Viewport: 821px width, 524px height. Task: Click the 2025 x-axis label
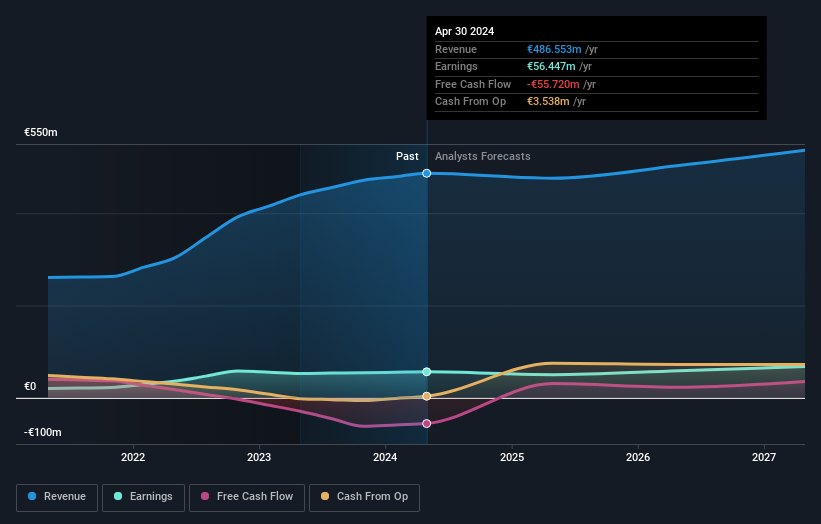point(512,458)
